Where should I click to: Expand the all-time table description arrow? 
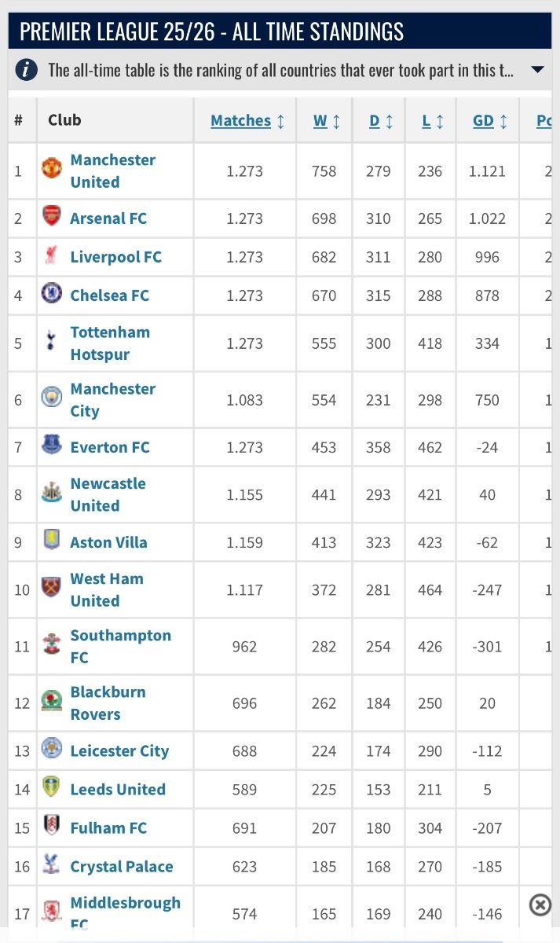tap(537, 70)
